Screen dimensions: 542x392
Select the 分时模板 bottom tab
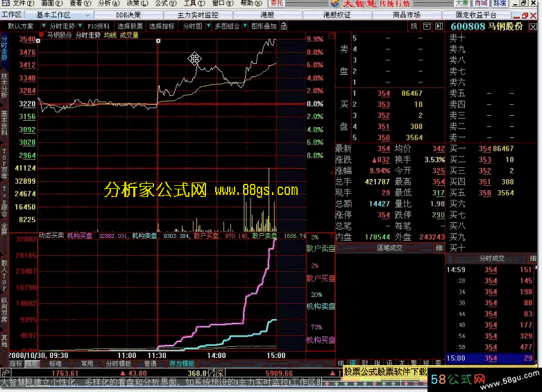(118, 364)
